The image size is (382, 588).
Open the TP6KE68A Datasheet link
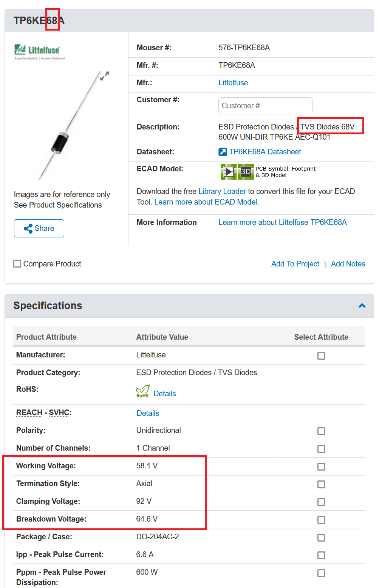tap(265, 152)
